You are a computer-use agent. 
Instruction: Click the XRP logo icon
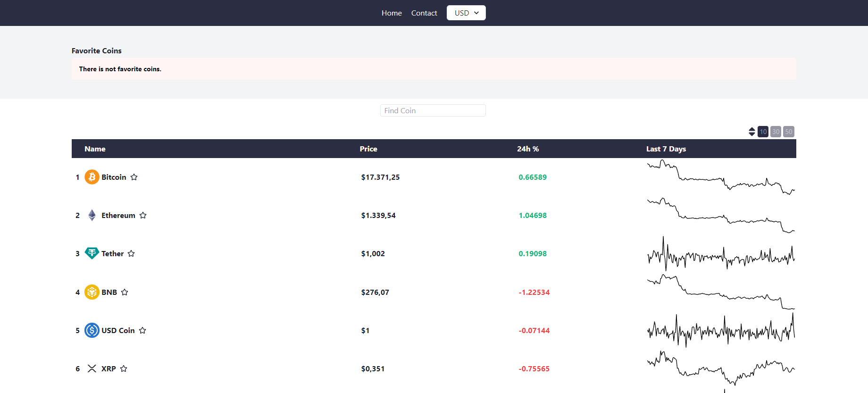pos(92,368)
